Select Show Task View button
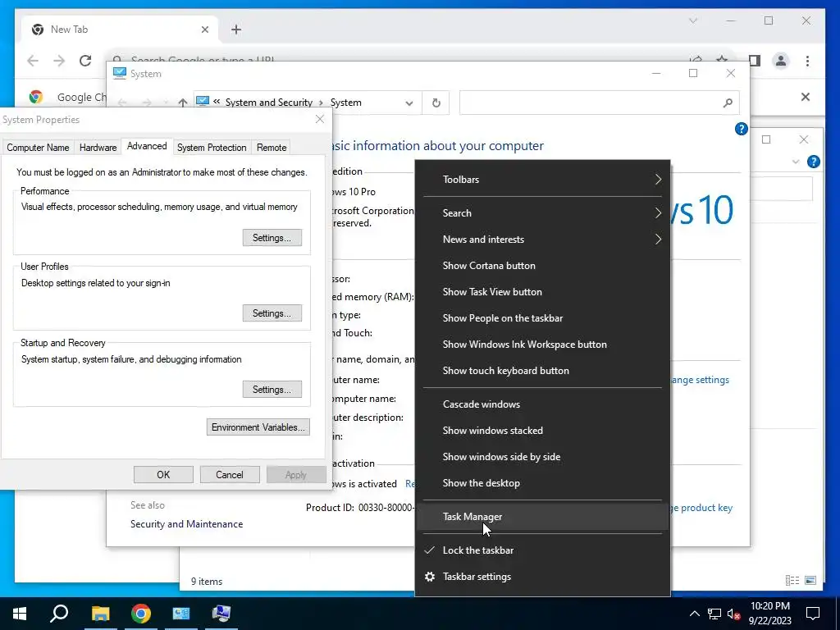The height and width of the screenshot is (630, 840). point(542,291)
